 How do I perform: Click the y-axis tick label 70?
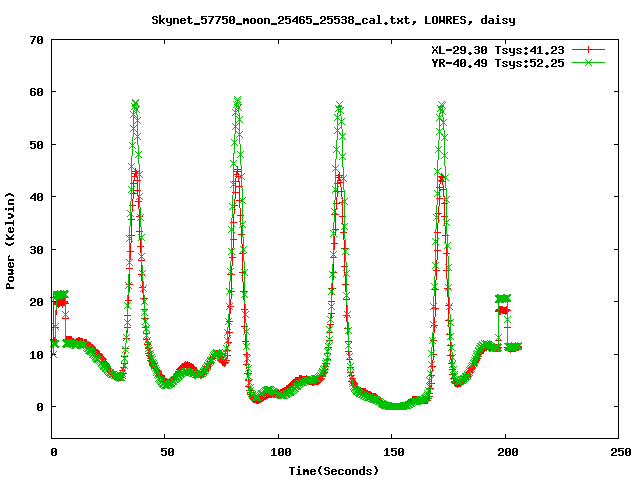[x=36, y=40]
